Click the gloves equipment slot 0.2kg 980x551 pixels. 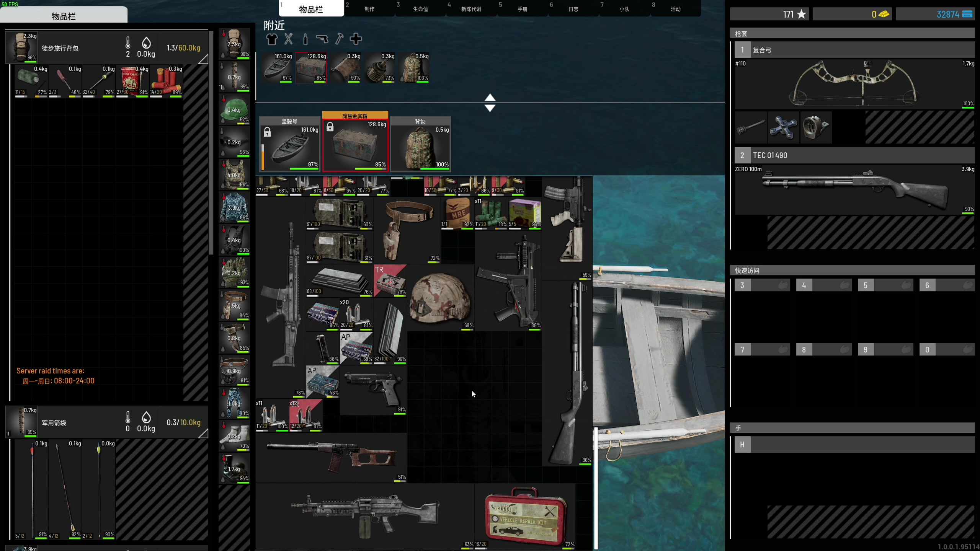pos(234,272)
